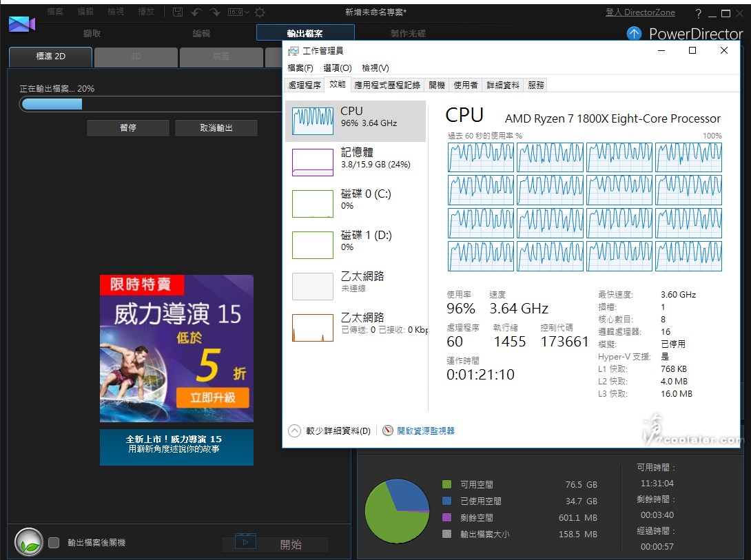Image resolution: width=751 pixels, height=560 pixels.
Task: Select the 3D output tab in PowerDirector
Action: tap(136, 56)
